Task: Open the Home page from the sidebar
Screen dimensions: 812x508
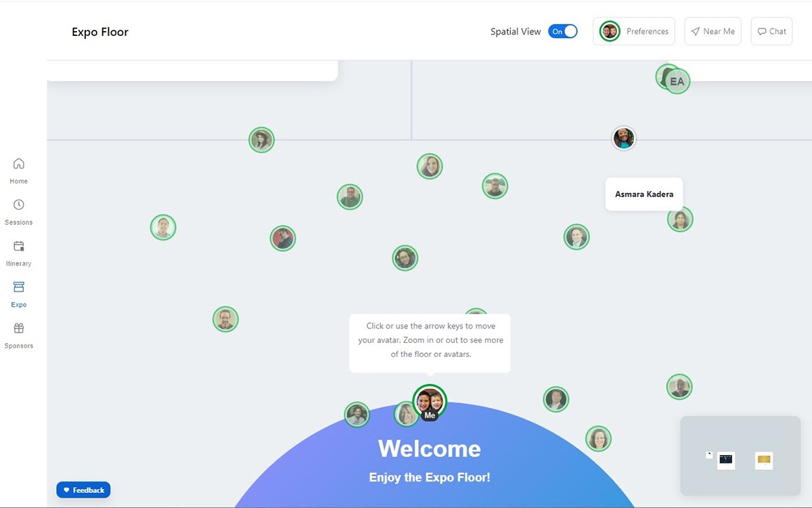Action: pyautogui.click(x=18, y=168)
